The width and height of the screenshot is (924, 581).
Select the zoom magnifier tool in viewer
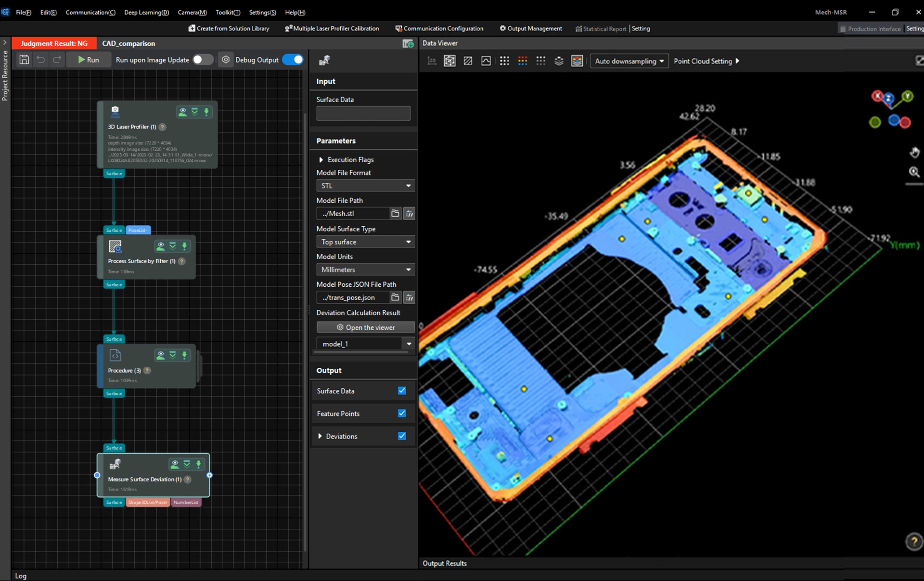point(914,172)
